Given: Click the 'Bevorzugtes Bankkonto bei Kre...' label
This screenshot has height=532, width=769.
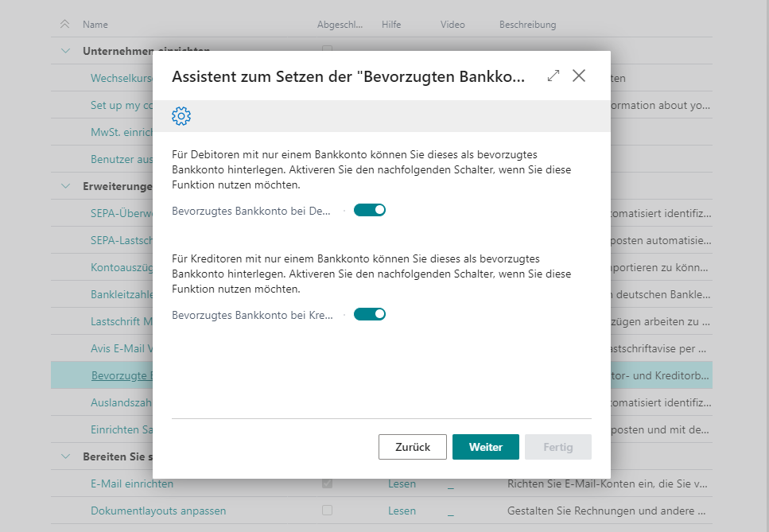Looking at the screenshot, I should [x=252, y=315].
